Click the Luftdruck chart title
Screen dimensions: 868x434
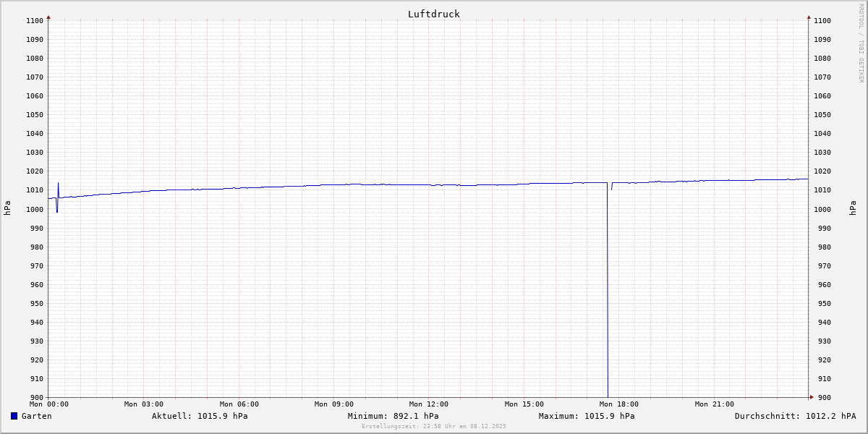tap(433, 14)
